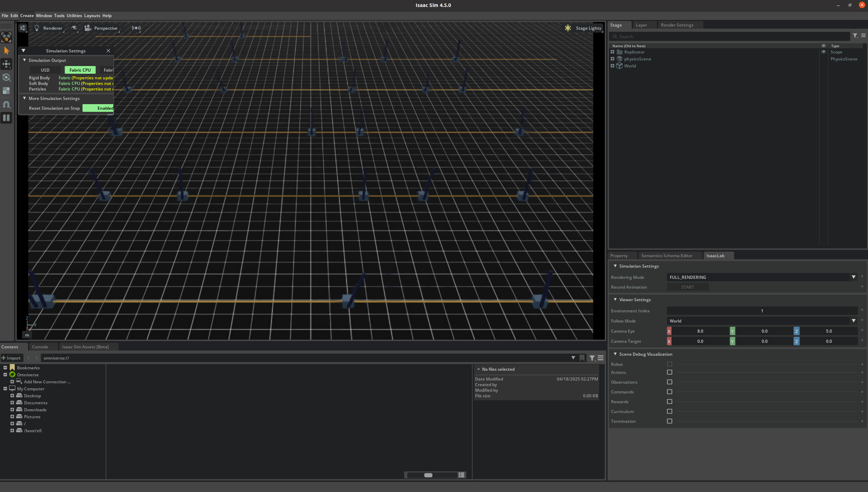The width and height of the screenshot is (868, 492).
Task: Expand the World prim in stage tree
Action: point(612,66)
